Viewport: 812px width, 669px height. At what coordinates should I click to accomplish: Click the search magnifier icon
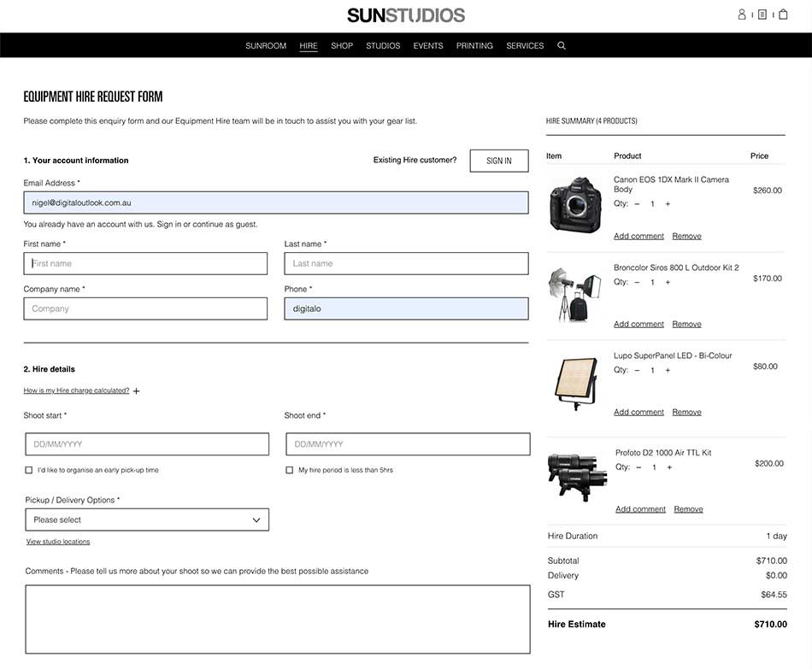pyautogui.click(x=562, y=45)
